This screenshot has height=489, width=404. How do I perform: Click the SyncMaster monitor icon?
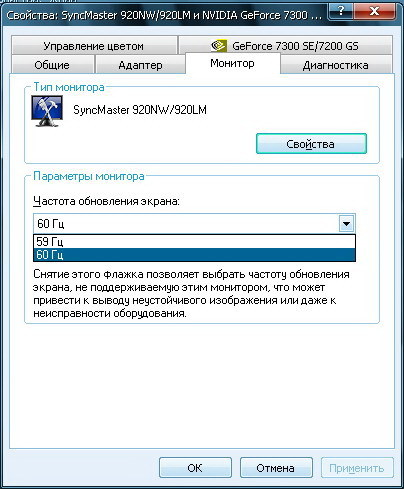coord(47,111)
